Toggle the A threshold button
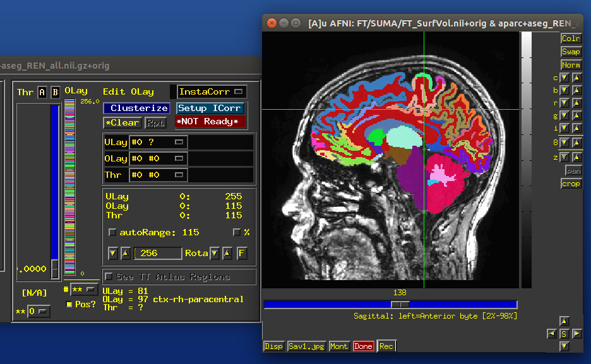The height and width of the screenshot is (364, 591). pos(42,92)
